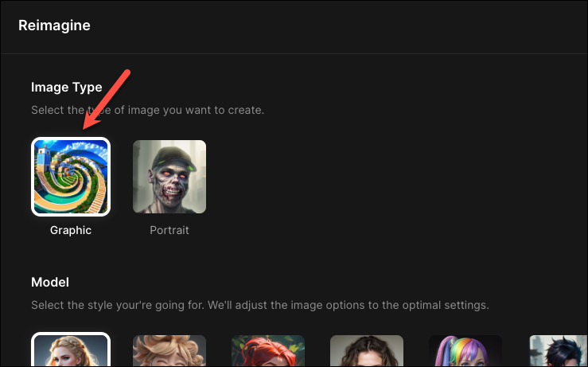588x367 pixels.
Task: Click the Model section heading
Action: pos(50,282)
